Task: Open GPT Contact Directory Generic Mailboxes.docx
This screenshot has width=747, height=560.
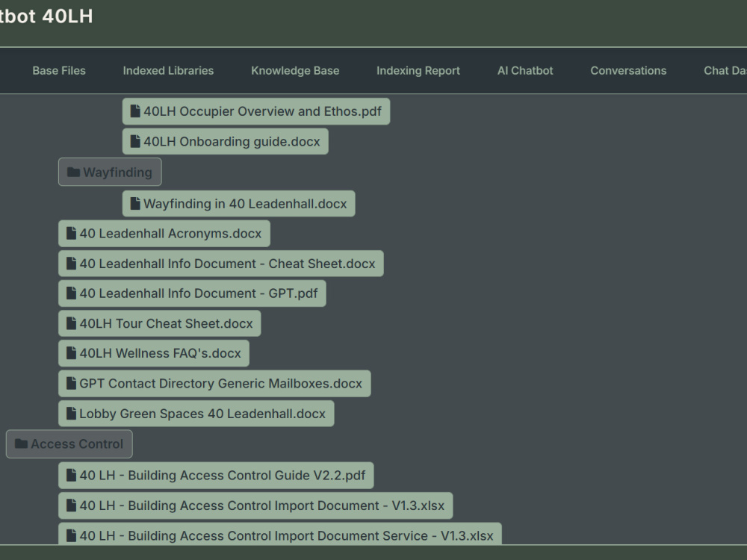Action: (214, 383)
